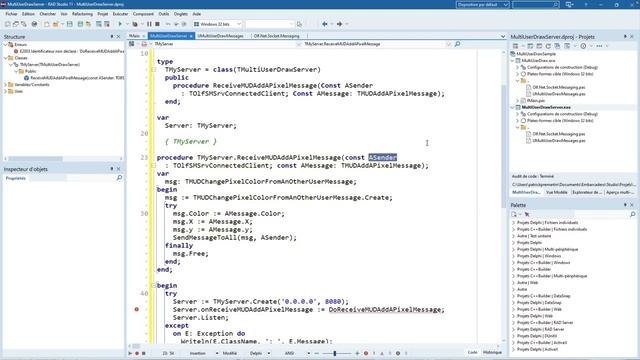Open the Vue Modèle tab in Projets panel
The height and width of the screenshot is (360, 640).
(556, 192)
